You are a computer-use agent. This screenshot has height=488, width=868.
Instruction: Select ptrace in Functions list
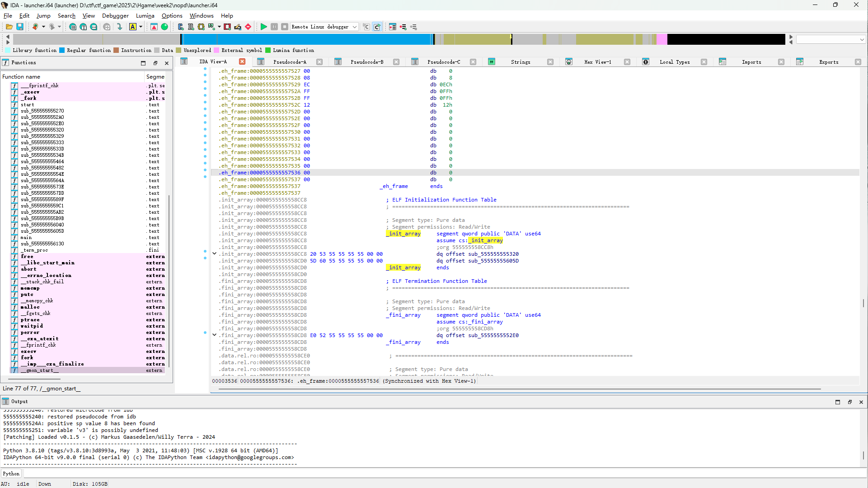click(x=30, y=319)
